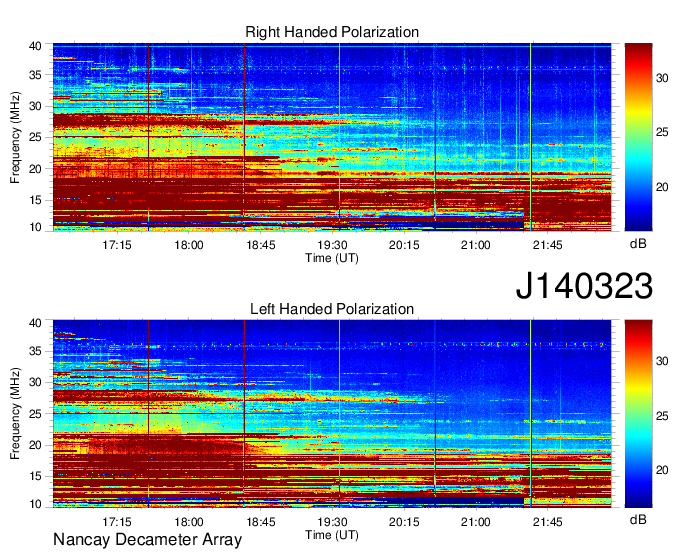The image size is (680, 552).
Task: Click the 20 MHz tick of Left Handed plot
Action: click(x=35, y=445)
